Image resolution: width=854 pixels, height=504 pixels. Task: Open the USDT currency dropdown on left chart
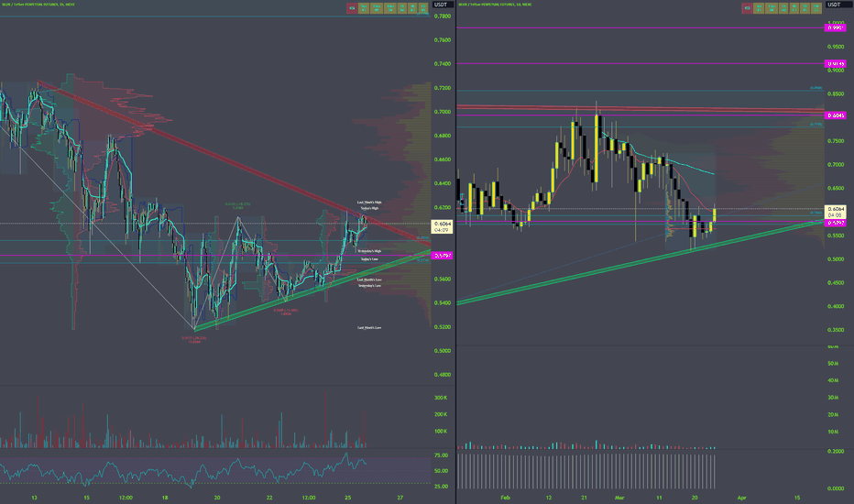coord(441,5)
